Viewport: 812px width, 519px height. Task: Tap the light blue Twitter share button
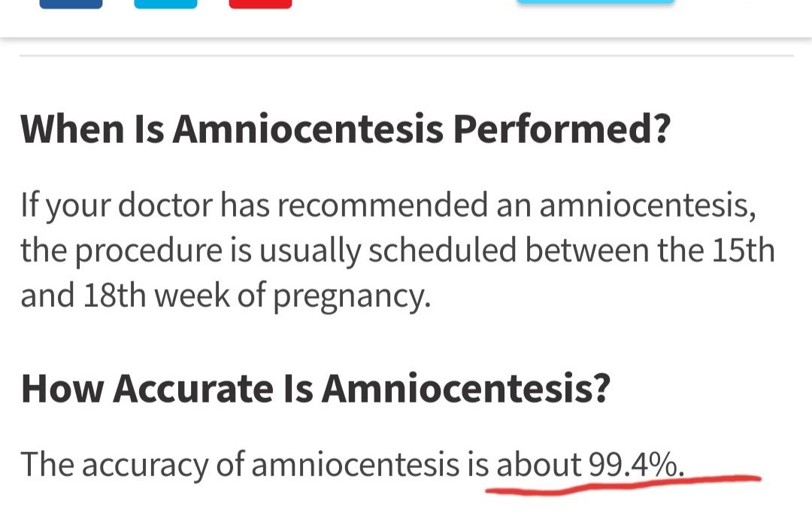[x=165, y=4]
